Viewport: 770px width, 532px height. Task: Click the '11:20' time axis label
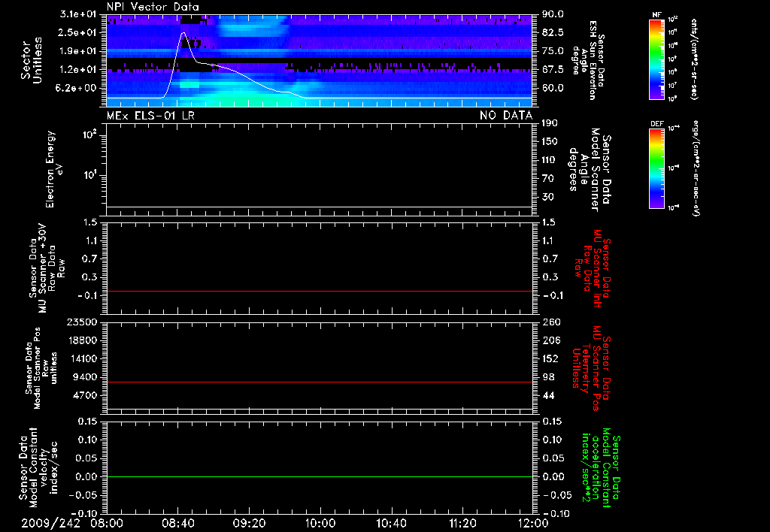pyautogui.click(x=462, y=523)
